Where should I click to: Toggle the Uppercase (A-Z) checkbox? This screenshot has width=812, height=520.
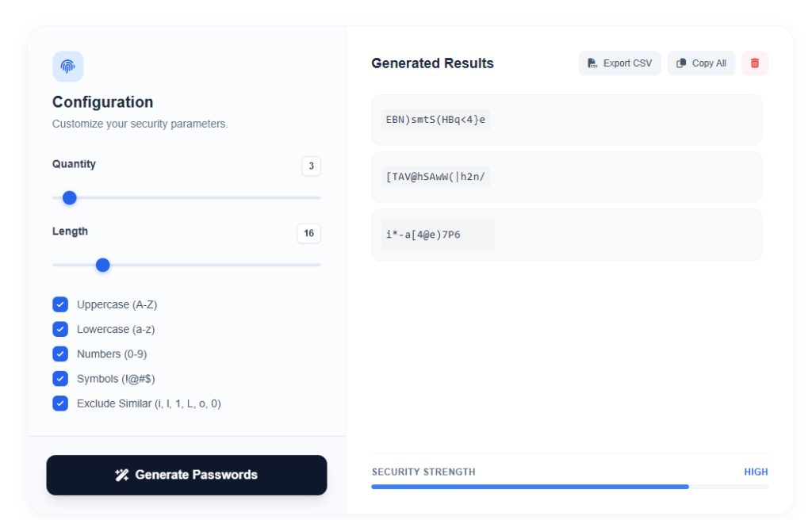tap(60, 304)
